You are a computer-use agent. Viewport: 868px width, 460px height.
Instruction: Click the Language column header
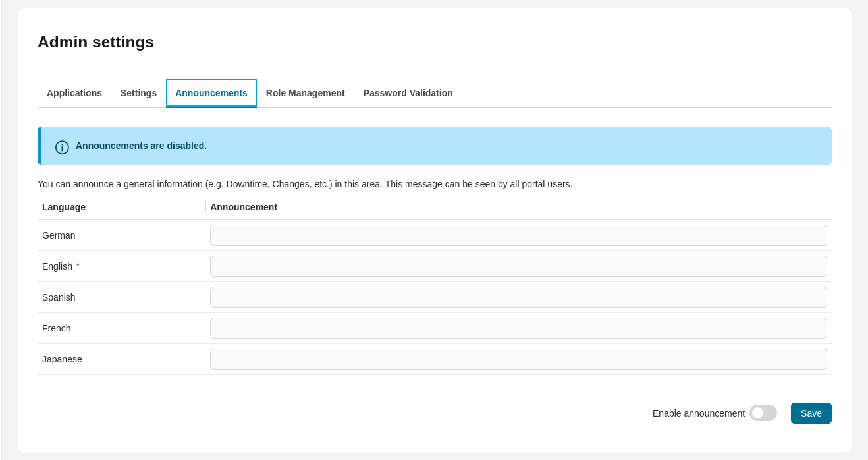click(x=63, y=207)
